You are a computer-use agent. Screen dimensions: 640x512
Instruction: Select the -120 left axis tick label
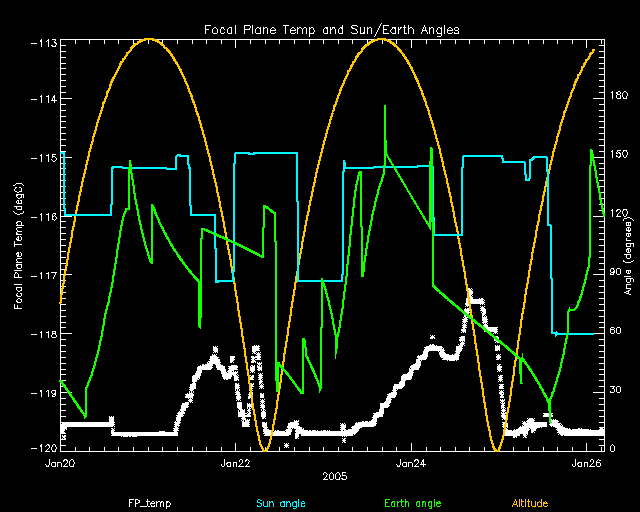(x=43, y=448)
